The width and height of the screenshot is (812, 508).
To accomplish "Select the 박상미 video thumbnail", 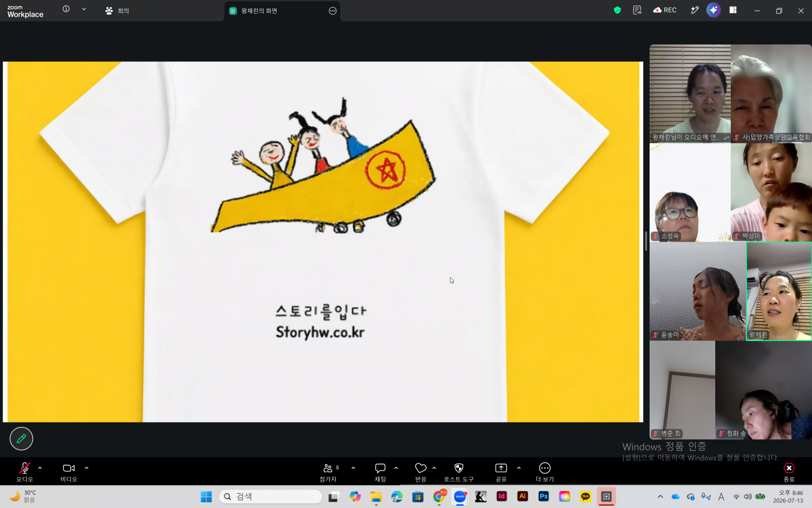I will [771, 193].
